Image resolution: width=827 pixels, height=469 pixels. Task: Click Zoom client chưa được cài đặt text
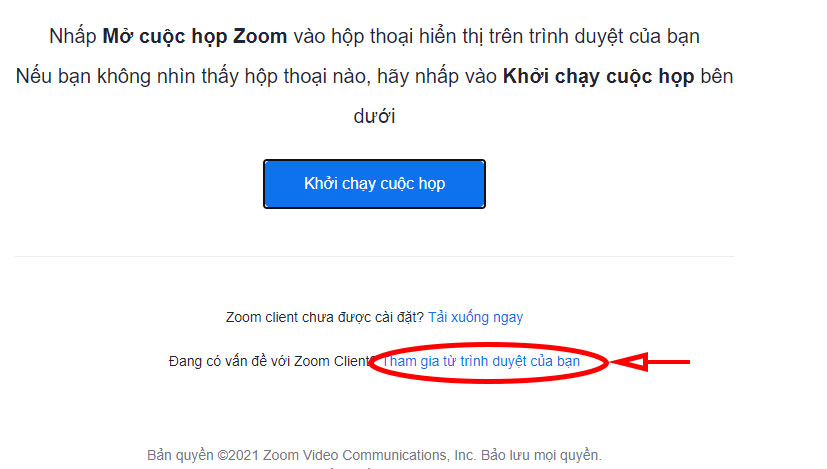tap(324, 317)
